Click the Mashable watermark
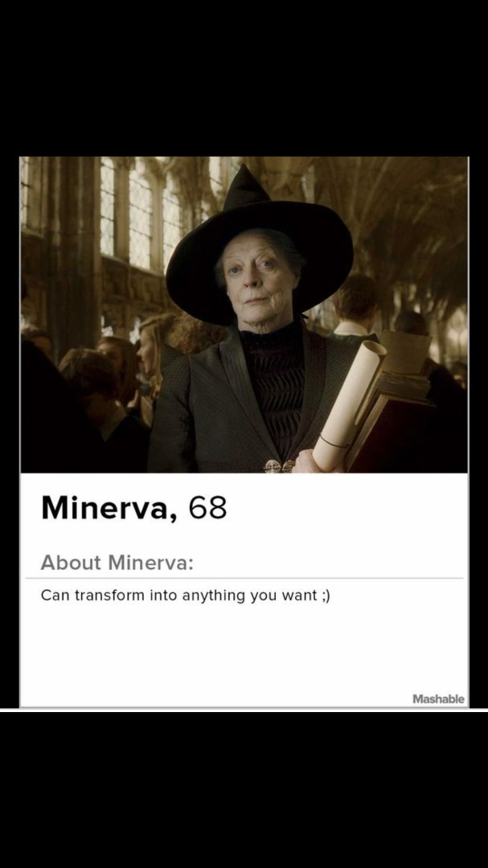The image size is (488, 868). point(439,699)
